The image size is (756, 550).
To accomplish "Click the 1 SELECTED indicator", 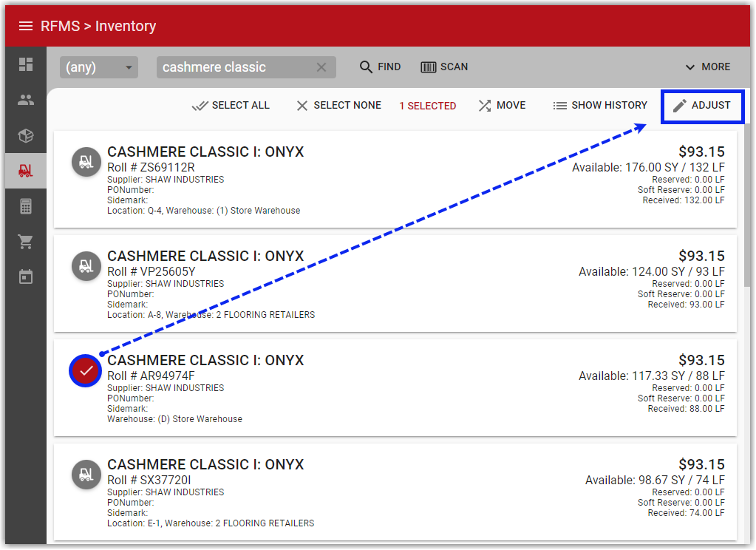I will (428, 106).
